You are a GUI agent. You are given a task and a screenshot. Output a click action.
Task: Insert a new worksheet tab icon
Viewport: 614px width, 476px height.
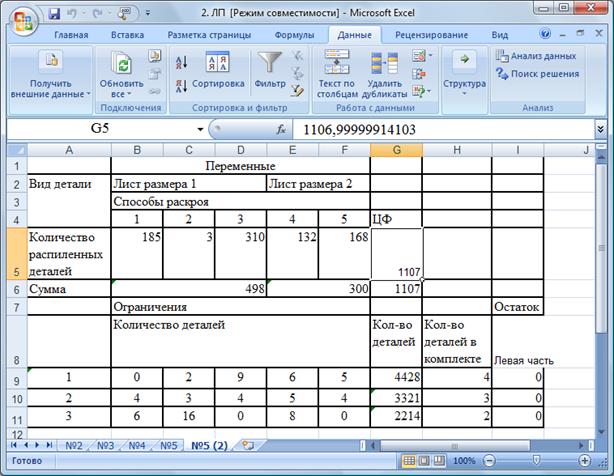point(248,445)
